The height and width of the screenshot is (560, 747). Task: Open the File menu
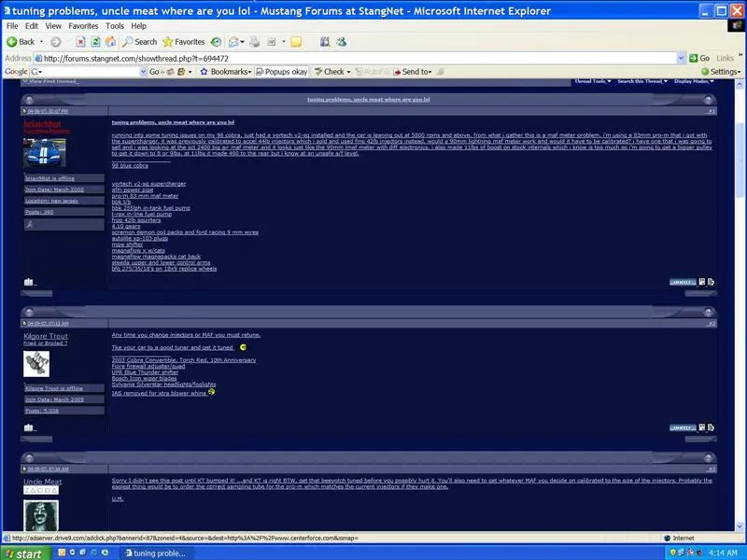(12, 26)
